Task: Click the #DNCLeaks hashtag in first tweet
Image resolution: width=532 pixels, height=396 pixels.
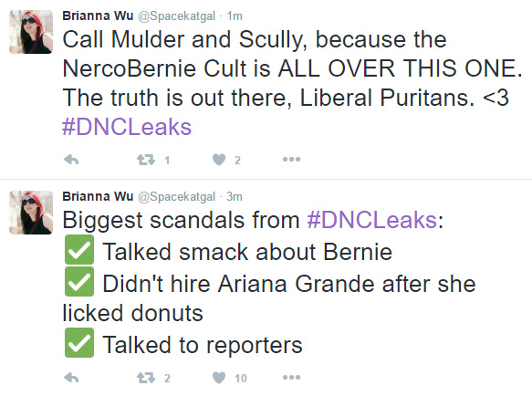Action: (127, 127)
